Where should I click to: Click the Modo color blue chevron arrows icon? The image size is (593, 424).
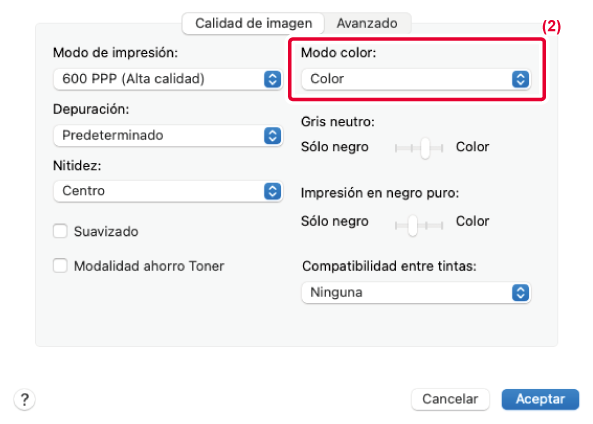(x=520, y=79)
